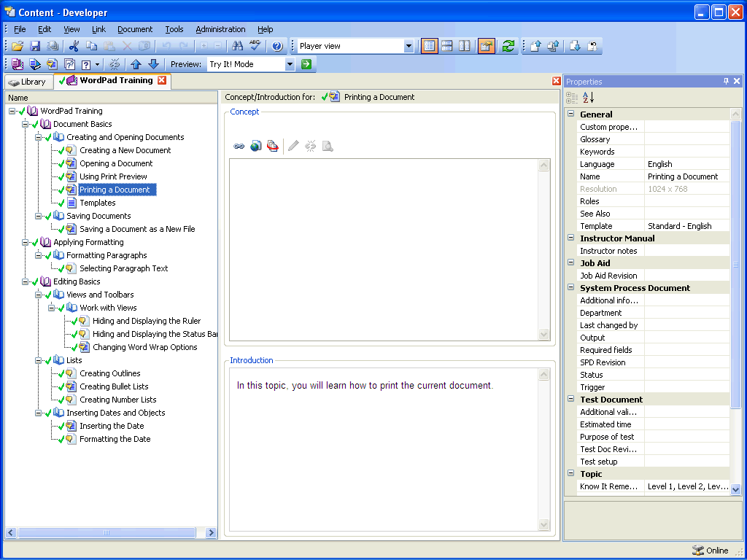Image resolution: width=747 pixels, height=560 pixels.
Task: Toggle the Properties pane toolbar button
Action: [x=487, y=46]
